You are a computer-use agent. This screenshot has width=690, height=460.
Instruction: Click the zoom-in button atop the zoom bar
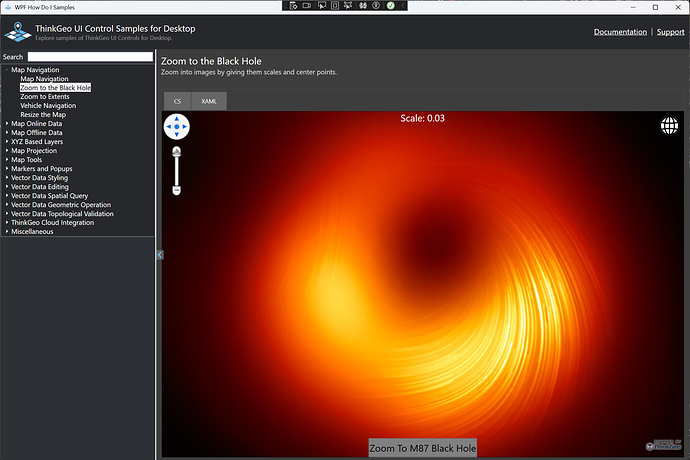click(x=176, y=151)
